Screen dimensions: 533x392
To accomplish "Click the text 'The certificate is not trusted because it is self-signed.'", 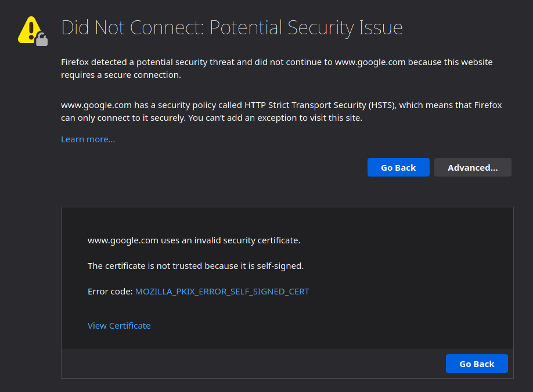I will click(196, 266).
